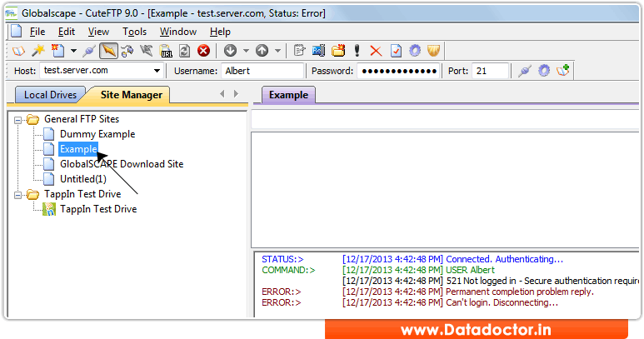Open the File menu
The height and width of the screenshot is (339, 644).
[37, 32]
